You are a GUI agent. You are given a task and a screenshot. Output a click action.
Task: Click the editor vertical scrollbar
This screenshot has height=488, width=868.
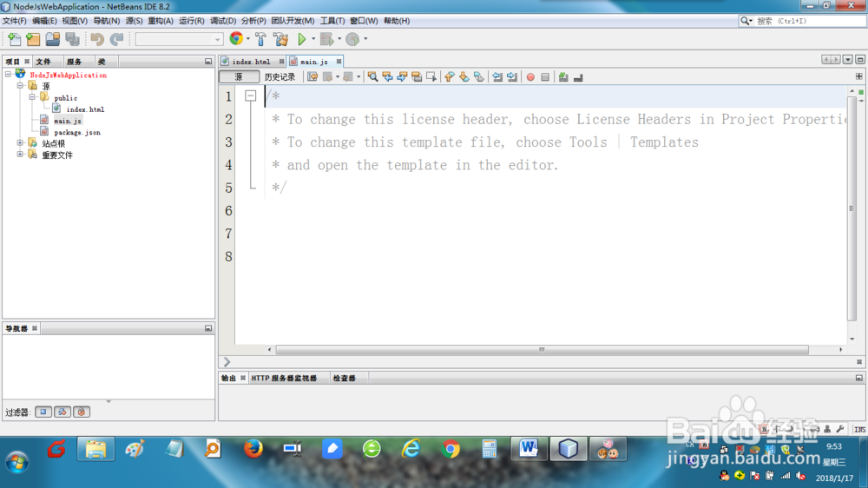[852, 208]
